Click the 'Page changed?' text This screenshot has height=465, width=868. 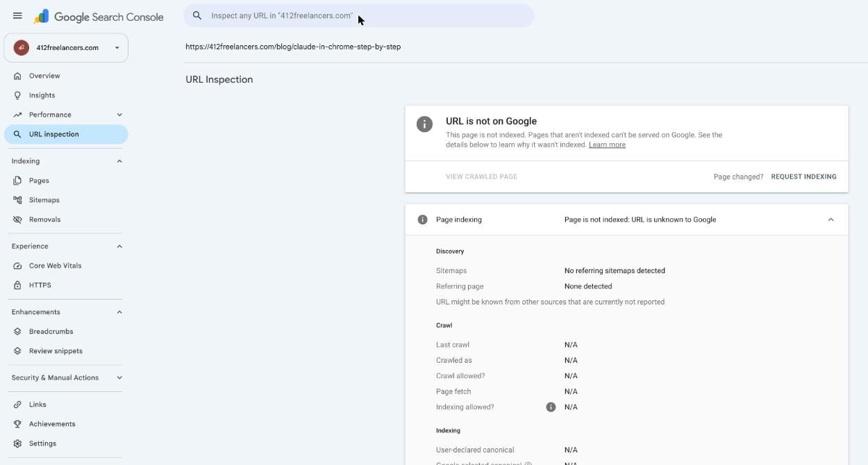[x=738, y=177]
